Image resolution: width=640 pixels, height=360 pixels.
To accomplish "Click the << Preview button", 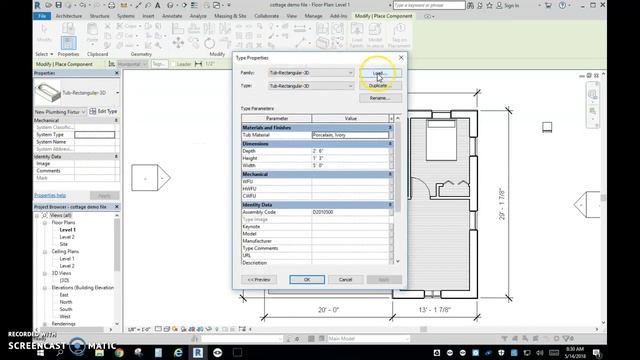I will [x=259, y=280].
